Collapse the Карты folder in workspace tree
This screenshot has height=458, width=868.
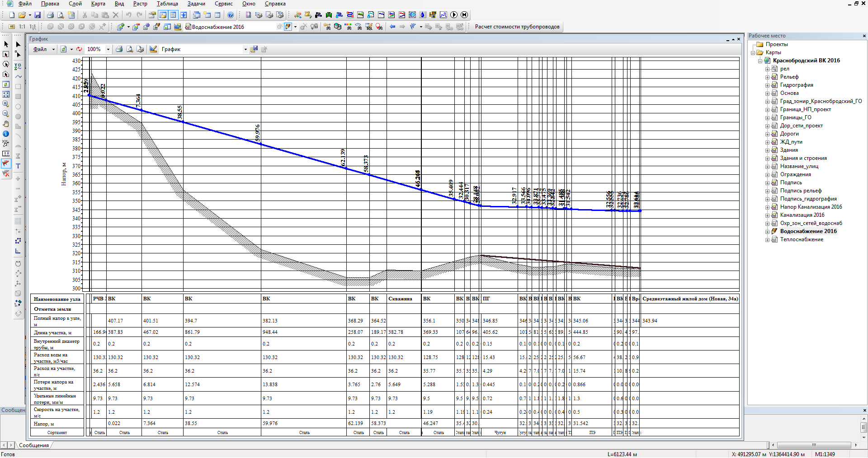753,53
